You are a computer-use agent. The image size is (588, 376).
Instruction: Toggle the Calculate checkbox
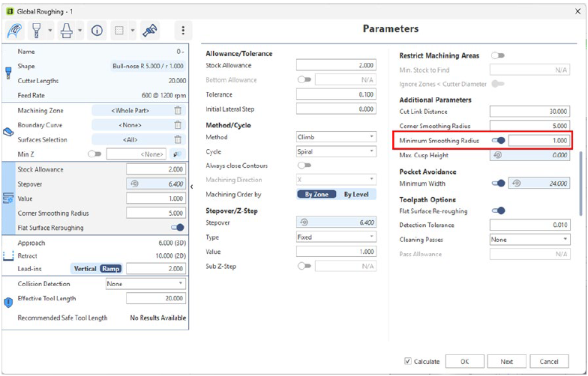408,361
